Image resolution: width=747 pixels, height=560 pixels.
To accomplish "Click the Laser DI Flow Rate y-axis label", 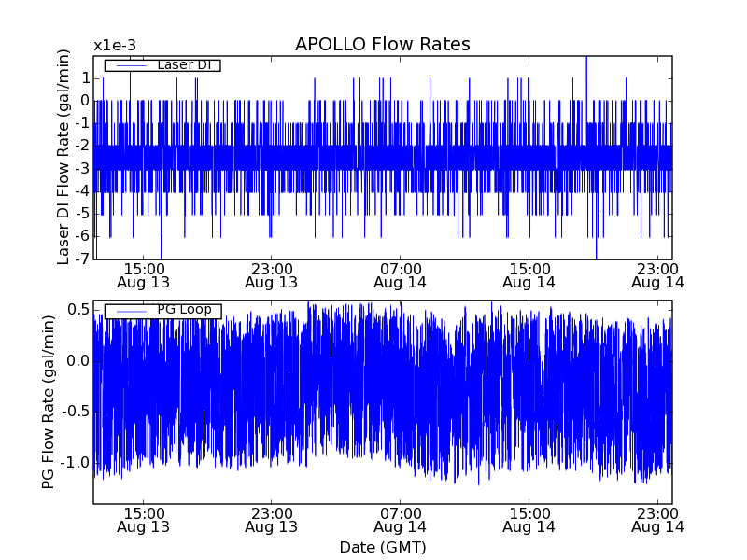I will pos(64,157).
